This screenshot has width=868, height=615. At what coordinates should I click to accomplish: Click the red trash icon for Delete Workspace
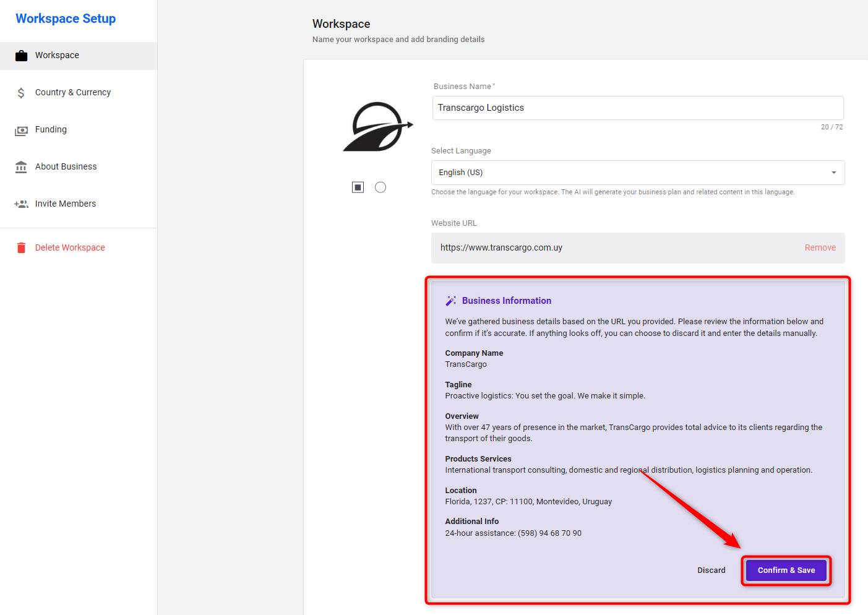pos(21,247)
